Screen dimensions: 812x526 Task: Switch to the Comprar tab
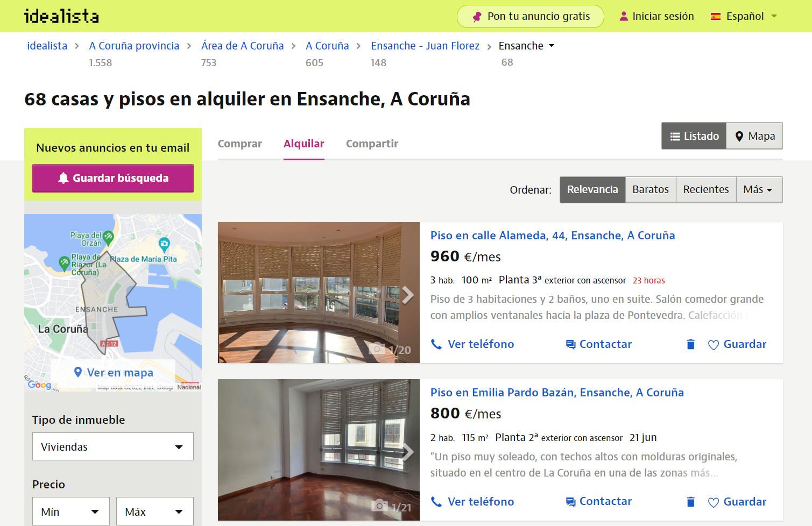click(239, 144)
